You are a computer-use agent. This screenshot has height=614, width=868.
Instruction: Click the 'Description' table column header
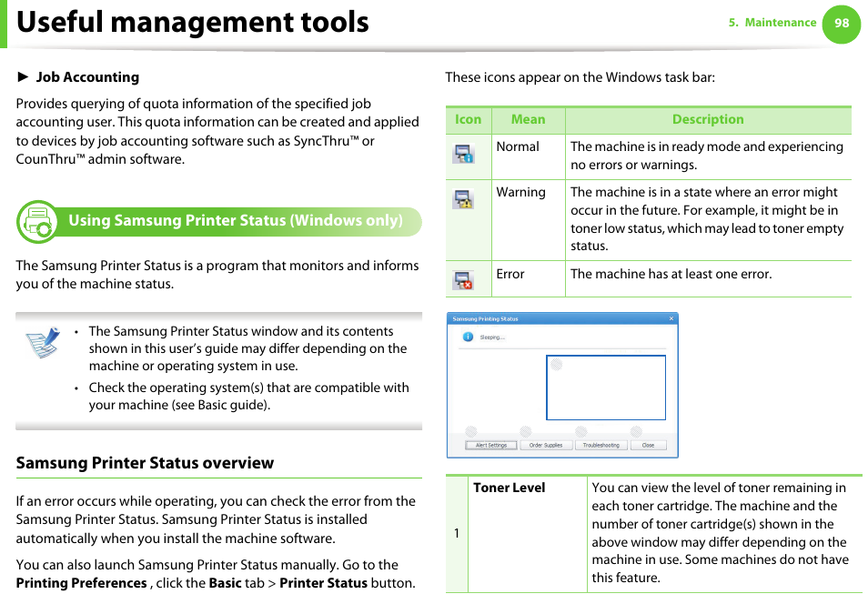point(708,119)
